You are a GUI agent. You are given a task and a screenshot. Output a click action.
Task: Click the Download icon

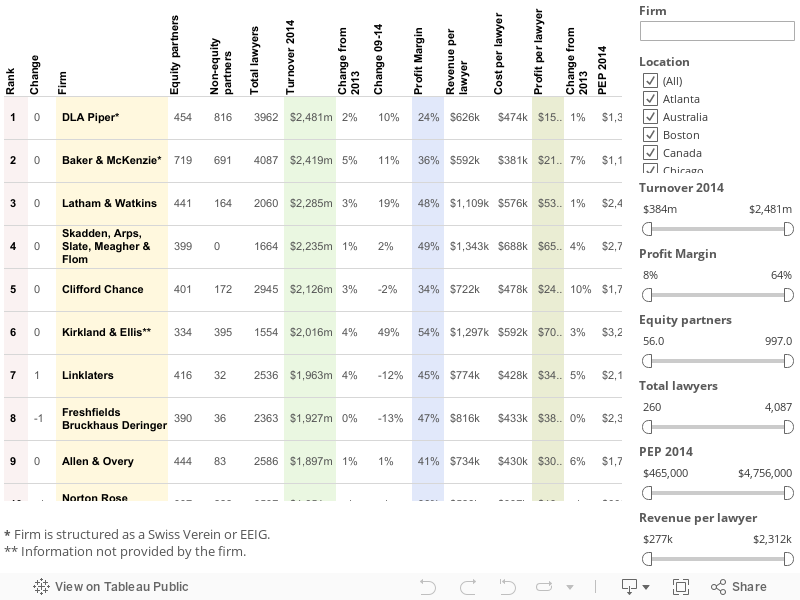click(629, 587)
